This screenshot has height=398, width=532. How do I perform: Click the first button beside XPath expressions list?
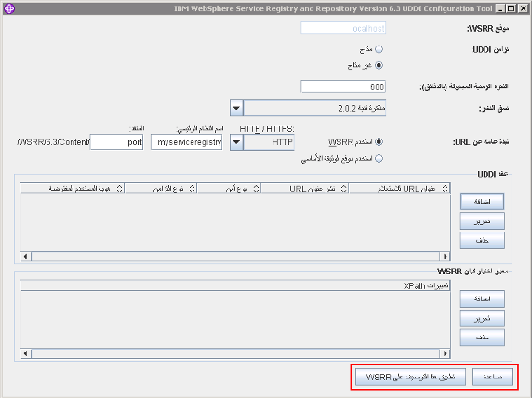482,298
